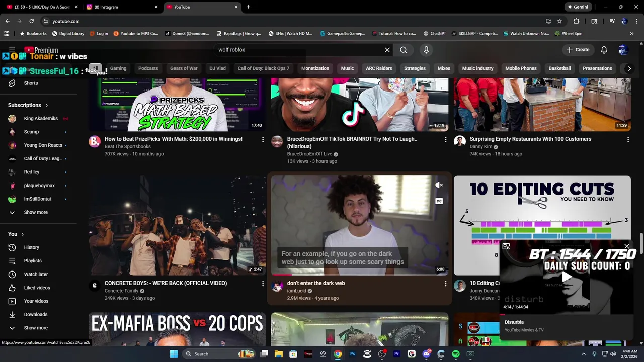Select the Gears of War chip
644x362 pixels.
point(184,68)
